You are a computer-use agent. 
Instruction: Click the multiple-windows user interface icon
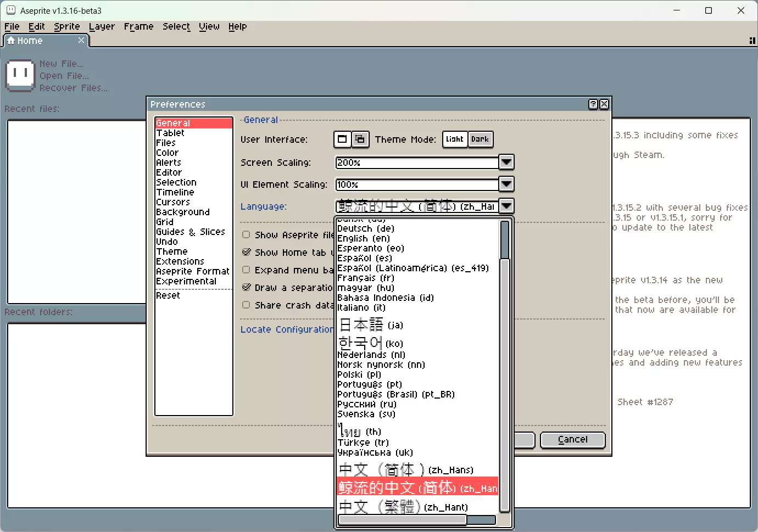(x=360, y=139)
